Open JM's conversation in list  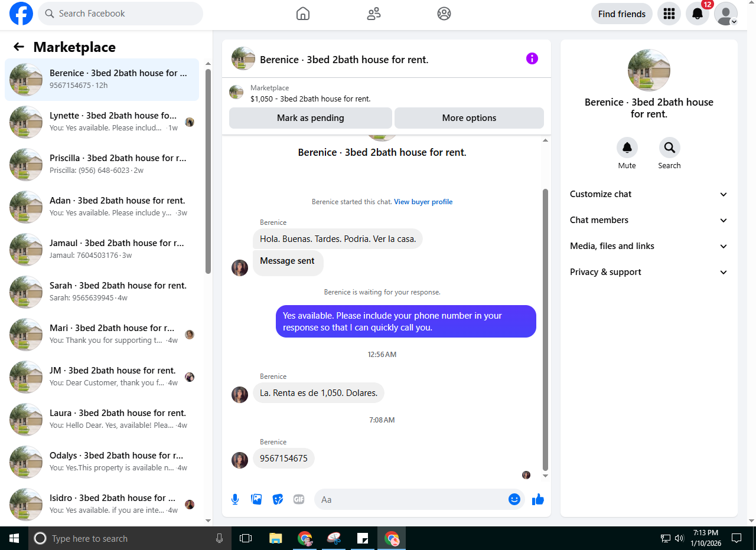tap(102, 377)
